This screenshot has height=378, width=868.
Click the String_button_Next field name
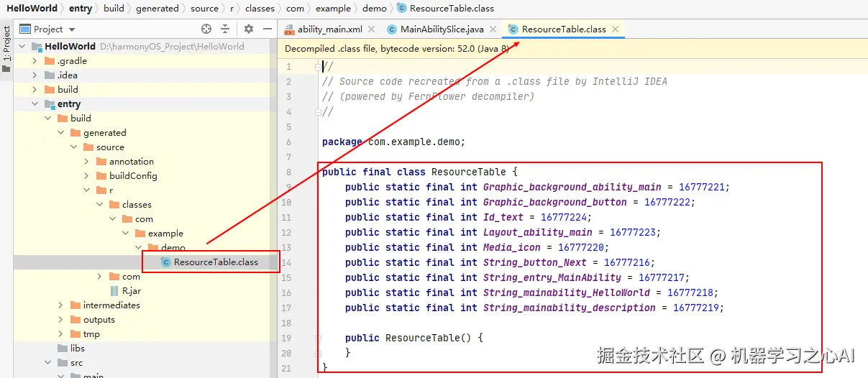(535, 262)
